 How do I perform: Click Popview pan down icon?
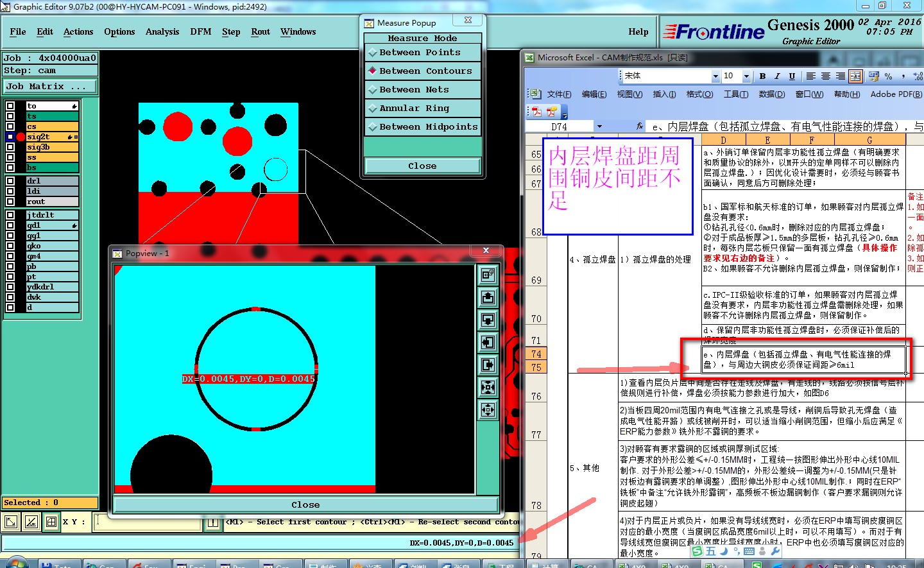click(488, 320)
